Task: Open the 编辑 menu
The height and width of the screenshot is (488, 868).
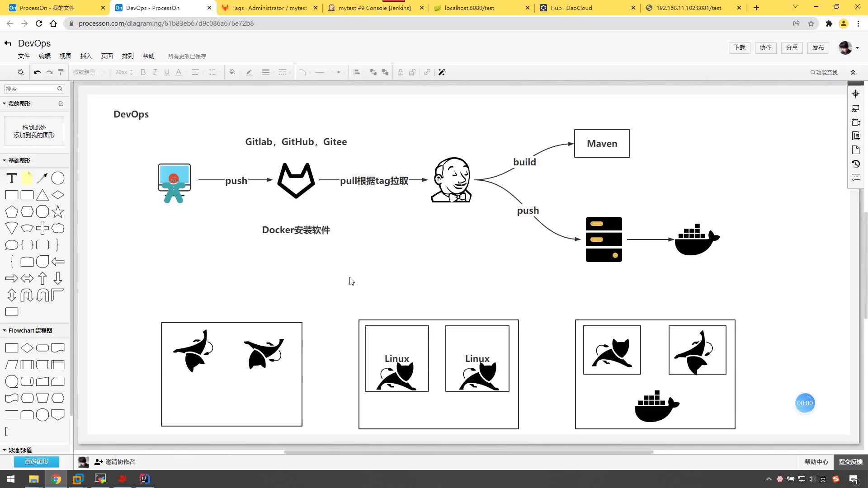Action: point(45,56)
